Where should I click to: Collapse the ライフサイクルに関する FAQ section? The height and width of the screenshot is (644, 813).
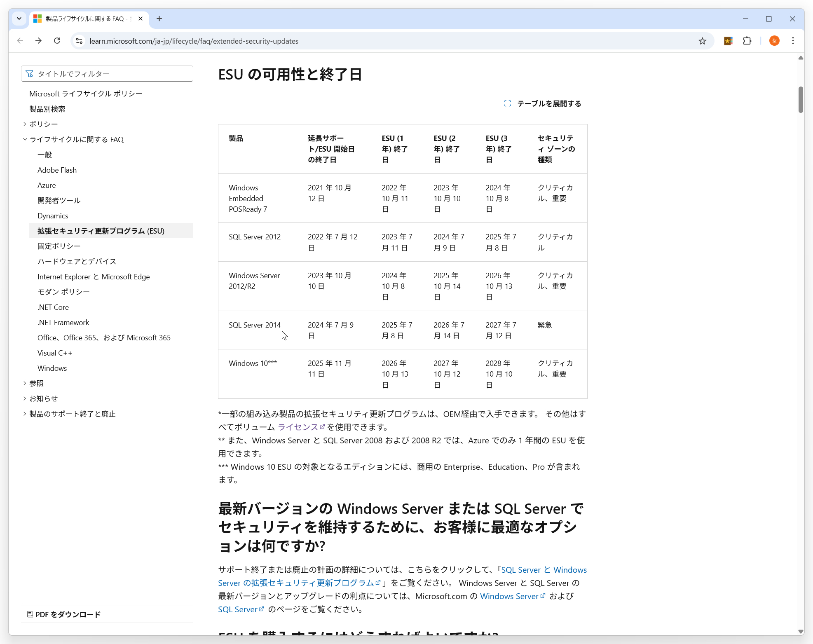pyautogui.click(x=25, y=139)
